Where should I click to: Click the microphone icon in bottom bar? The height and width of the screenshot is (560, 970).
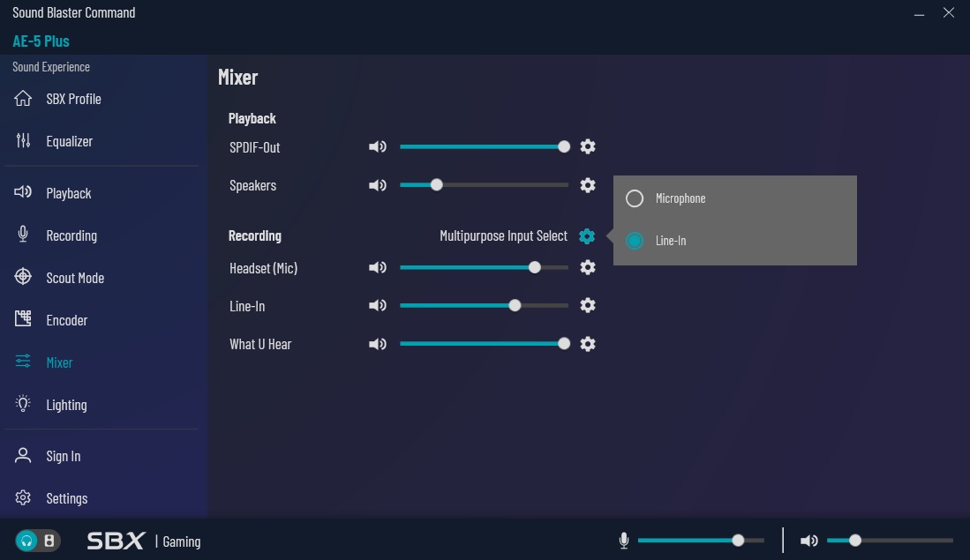[624, 541]
